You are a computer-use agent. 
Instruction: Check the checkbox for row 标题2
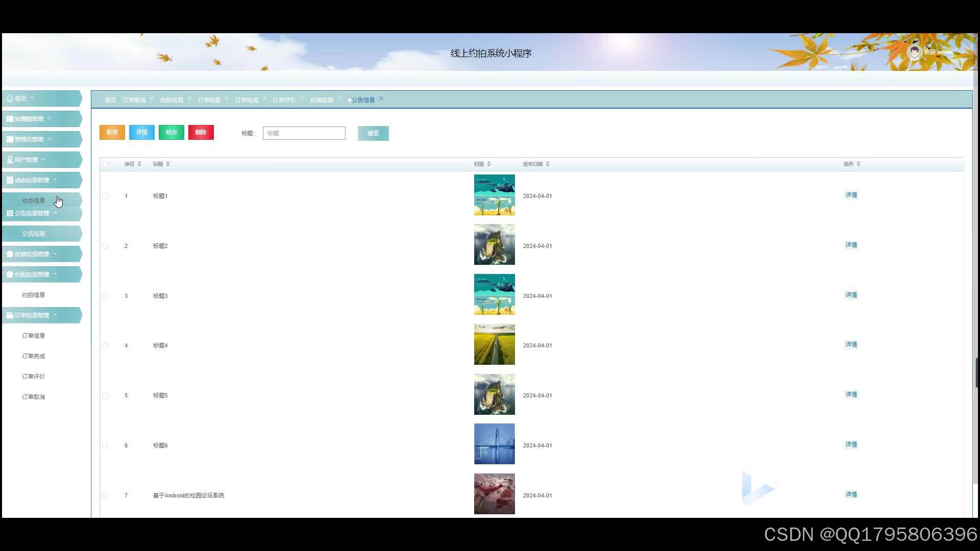[x=105, y=246]
